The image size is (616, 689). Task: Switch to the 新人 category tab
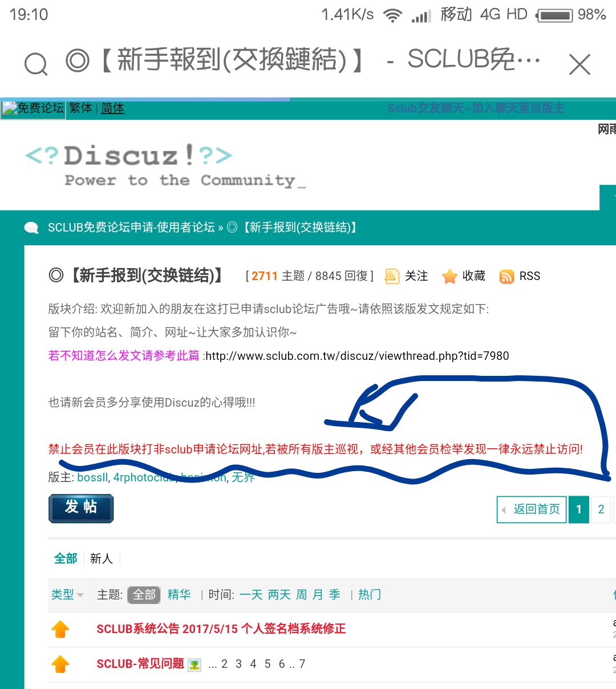[102, 559]
